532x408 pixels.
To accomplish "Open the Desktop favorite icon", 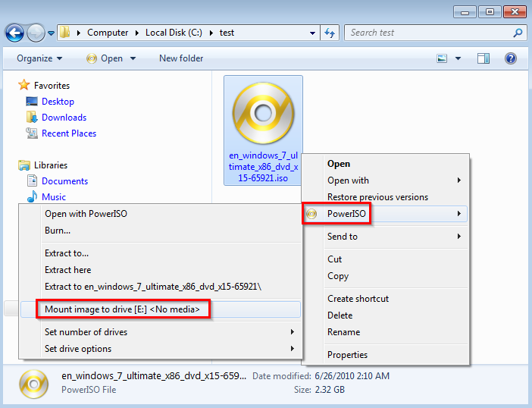I will 32,102.
